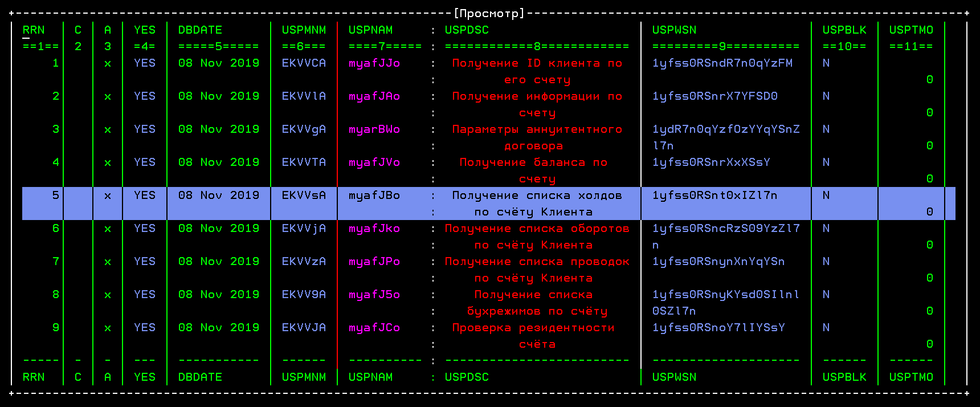Select the USPTMO column header at top
980x407 pixels.
pyautogui.click(x=911, y=30)
